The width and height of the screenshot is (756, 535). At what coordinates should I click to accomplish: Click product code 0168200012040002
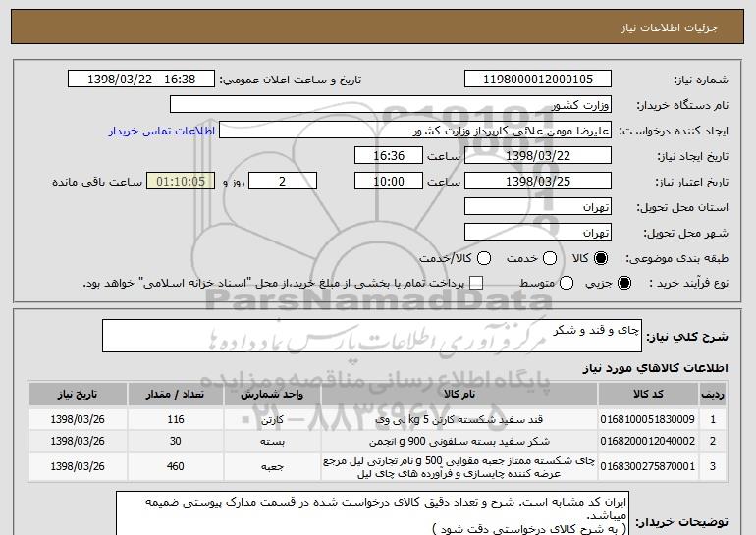click(x=648, y=441)
